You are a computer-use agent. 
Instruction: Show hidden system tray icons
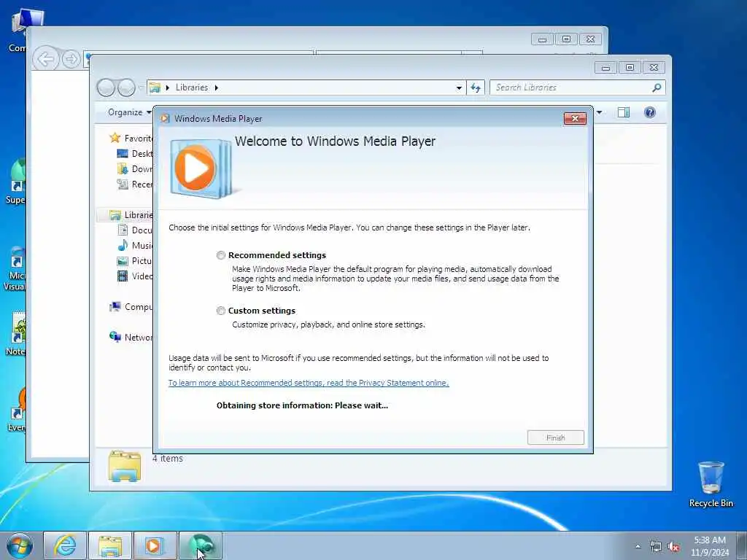(x=638, y=546)
